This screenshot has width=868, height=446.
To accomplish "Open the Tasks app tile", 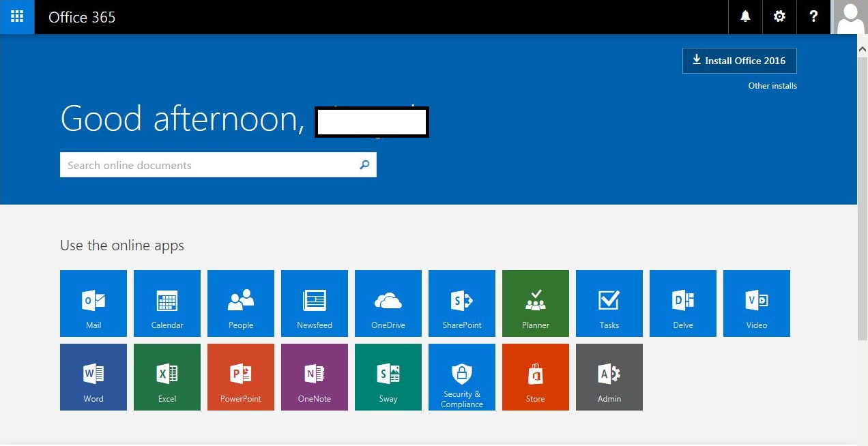I will 609,303.
